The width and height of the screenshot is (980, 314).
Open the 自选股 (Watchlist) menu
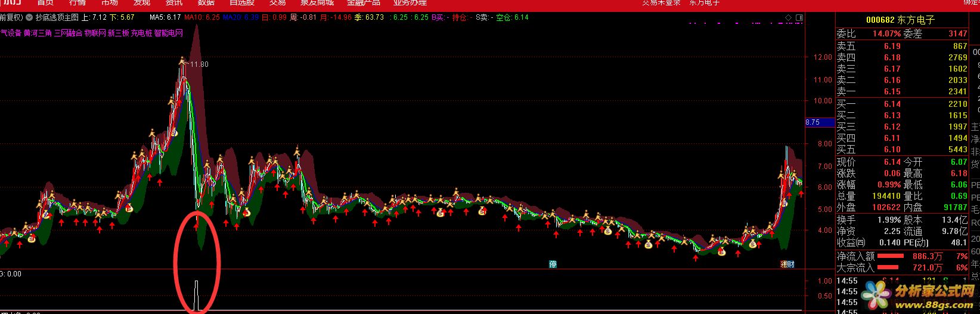tap(242, 2)
